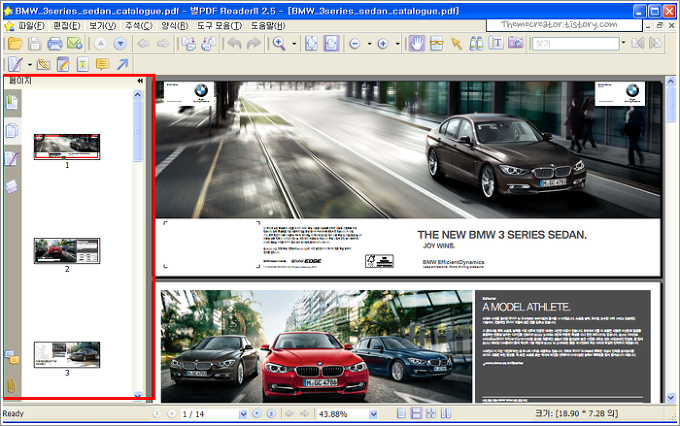Click the Fit Width icon
Image resolution: width=680 pixels, height=426 pixels.
tap(331, 43)
